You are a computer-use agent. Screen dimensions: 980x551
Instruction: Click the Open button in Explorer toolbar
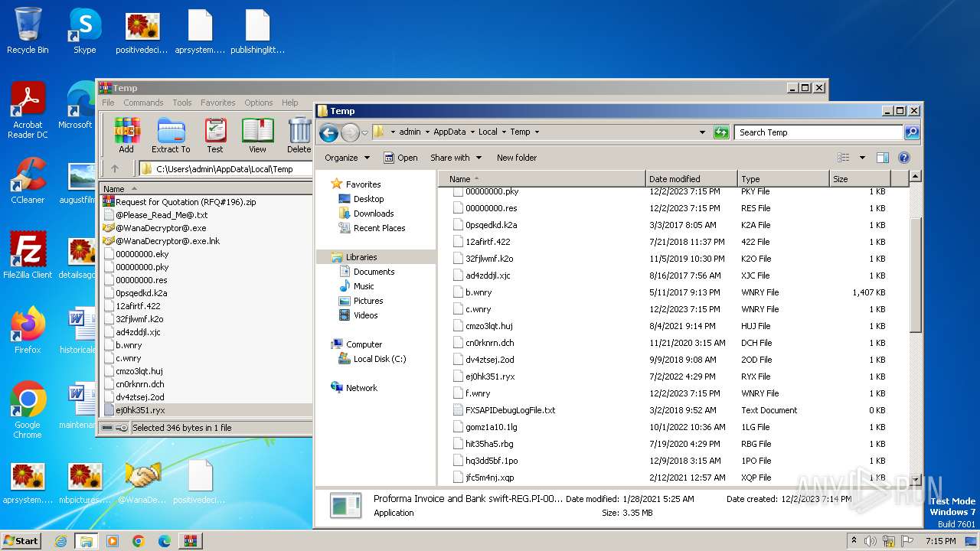click(x=400, y=158)
